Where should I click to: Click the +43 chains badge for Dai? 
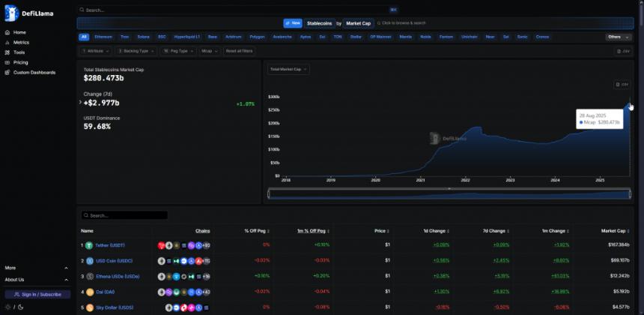[207, 292]
